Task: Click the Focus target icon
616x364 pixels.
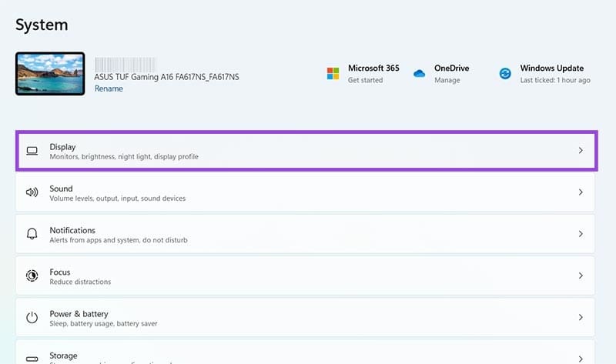Action: pos(32,276)
